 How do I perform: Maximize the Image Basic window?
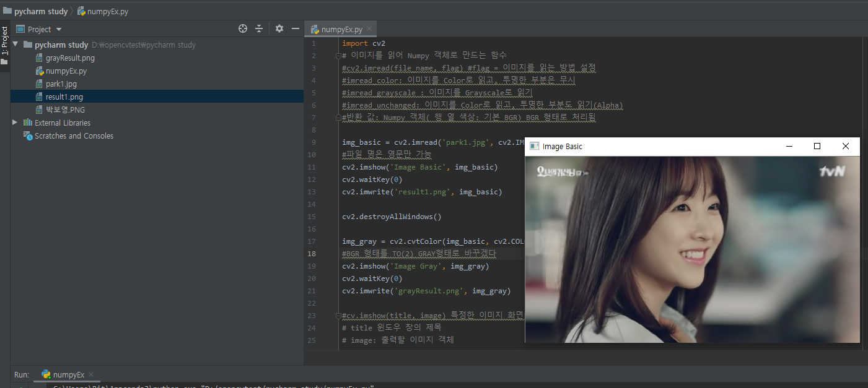click(x=817, y=146)
